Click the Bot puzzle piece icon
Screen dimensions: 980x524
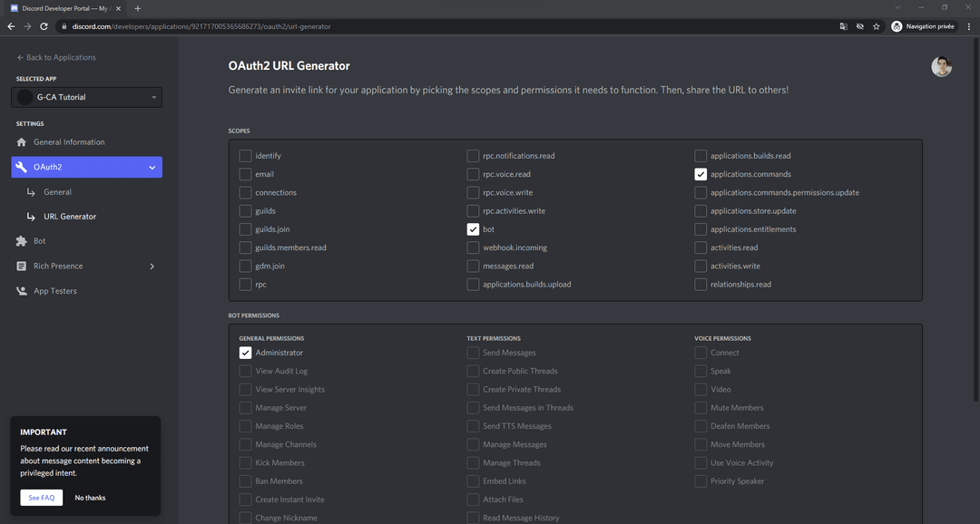[x=21, y=241]
